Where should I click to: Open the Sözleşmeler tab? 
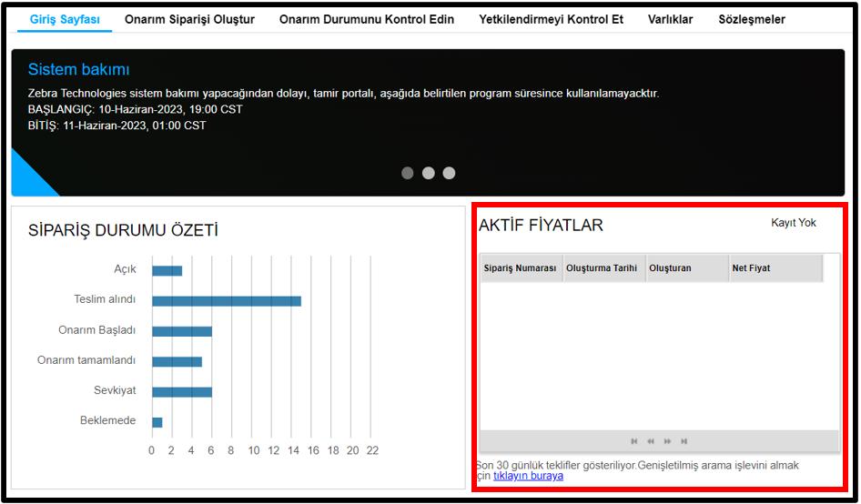pyautogui.click(x=752, y=20)
